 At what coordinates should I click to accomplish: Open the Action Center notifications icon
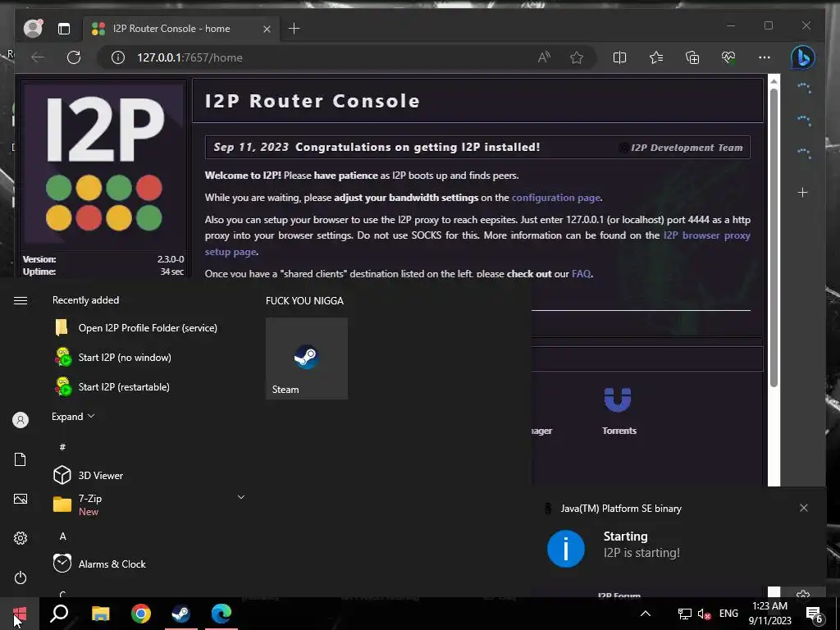tap(815, 614)
